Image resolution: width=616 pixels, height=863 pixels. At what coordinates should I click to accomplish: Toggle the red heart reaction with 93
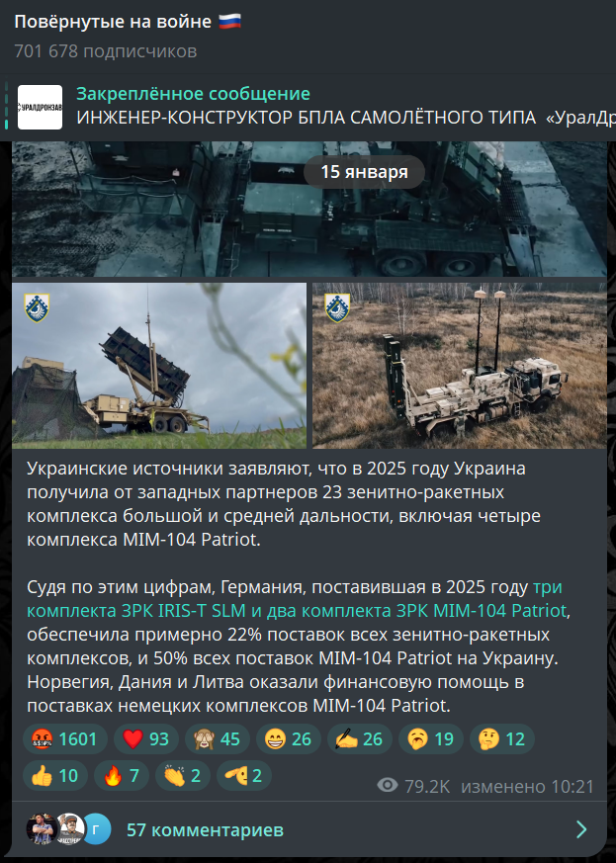pos(146,738)
